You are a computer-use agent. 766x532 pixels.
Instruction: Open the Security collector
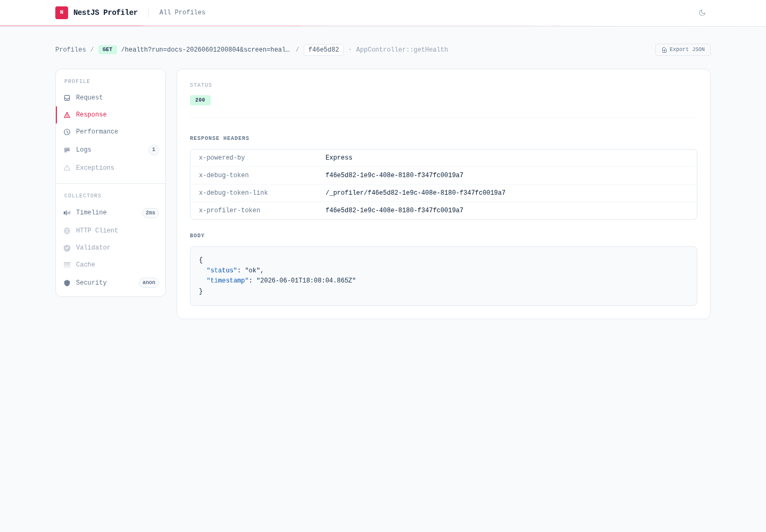click(x=111, y=283)
